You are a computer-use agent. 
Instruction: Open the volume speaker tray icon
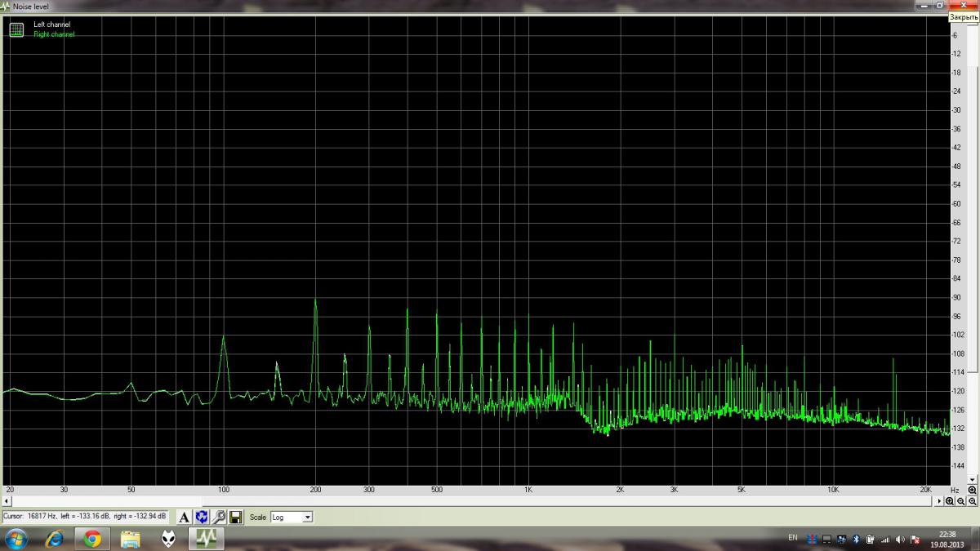(x=900, y=539)
